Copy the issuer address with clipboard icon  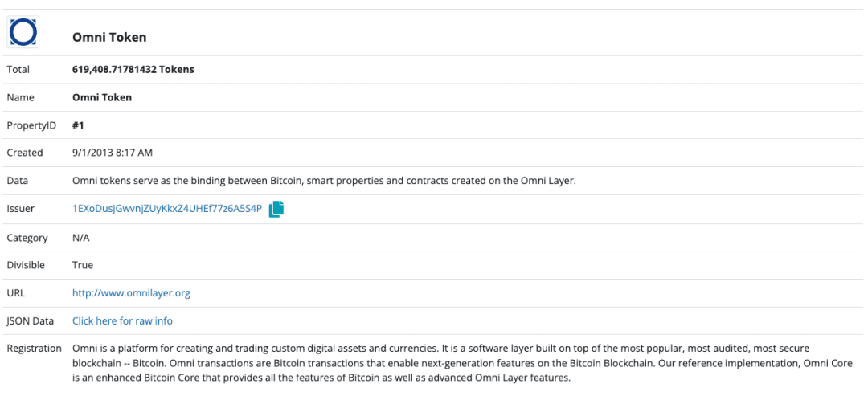(276, 209)
